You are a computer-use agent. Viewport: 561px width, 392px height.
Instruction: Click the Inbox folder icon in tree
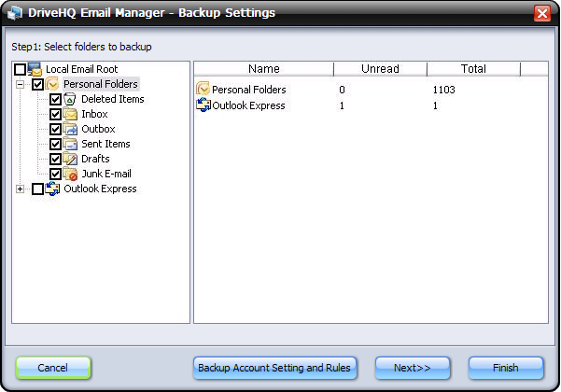71,114
